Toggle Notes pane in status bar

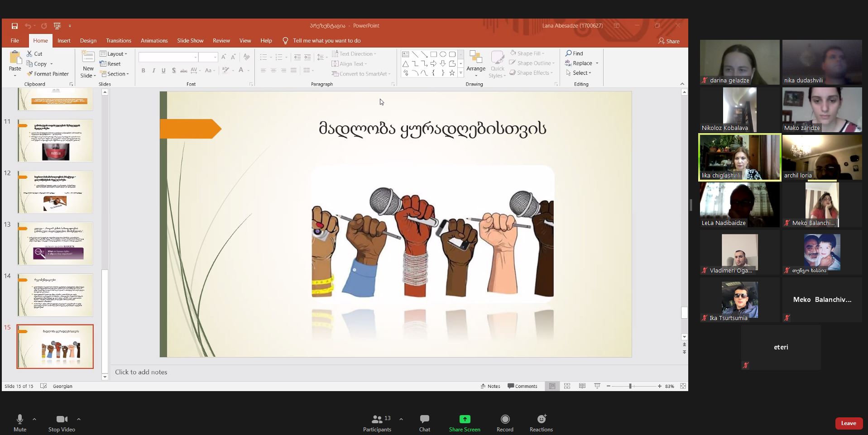point(490,386)
